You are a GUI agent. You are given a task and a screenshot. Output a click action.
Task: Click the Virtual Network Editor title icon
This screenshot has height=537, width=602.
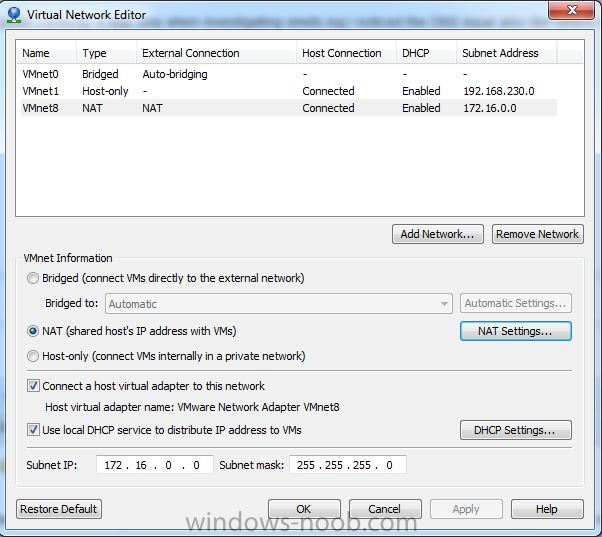[x=14, y=15]
